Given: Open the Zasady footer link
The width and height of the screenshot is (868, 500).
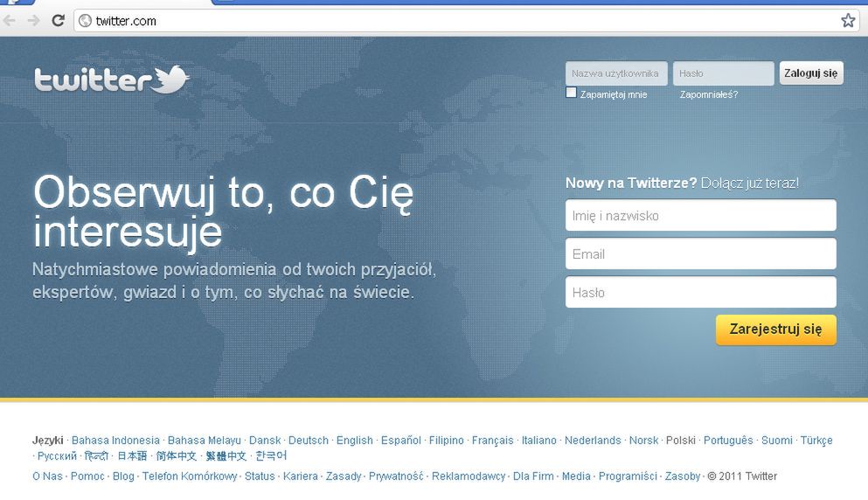Looking at the screenshot, I should pos(344,476).
